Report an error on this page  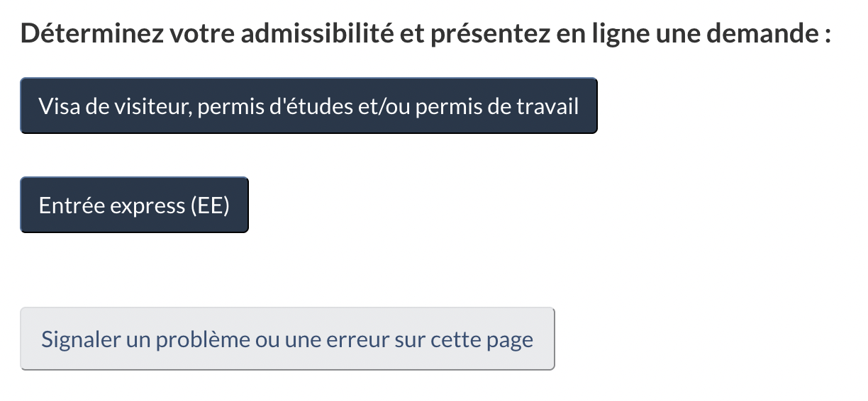click(287, 339)
